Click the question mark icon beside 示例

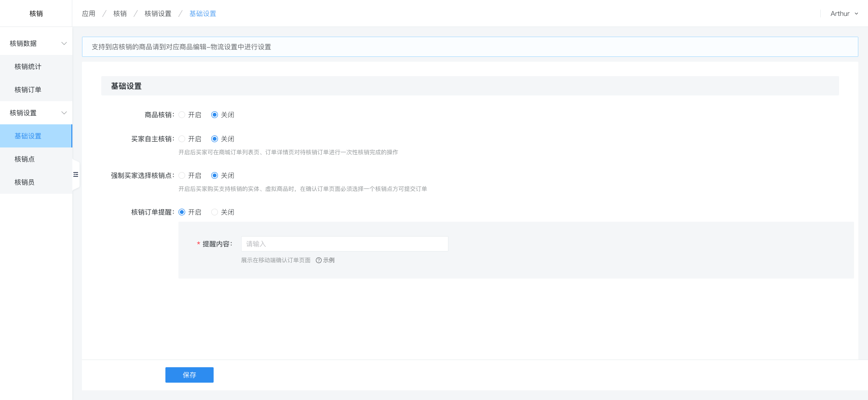pyautogui.click(x=318, y=260)
